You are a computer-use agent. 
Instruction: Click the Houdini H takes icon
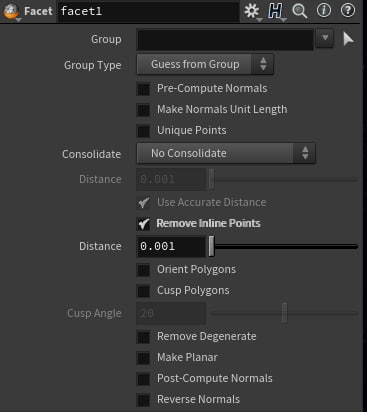pyautogui.click(x=275, y=11)
